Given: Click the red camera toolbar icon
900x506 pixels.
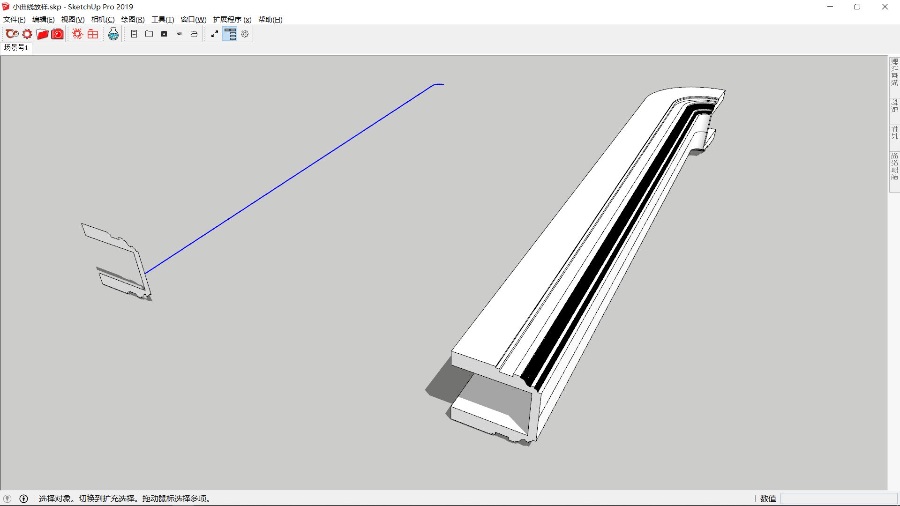Looking at the screenshot, I should click(x=57, y=34).
